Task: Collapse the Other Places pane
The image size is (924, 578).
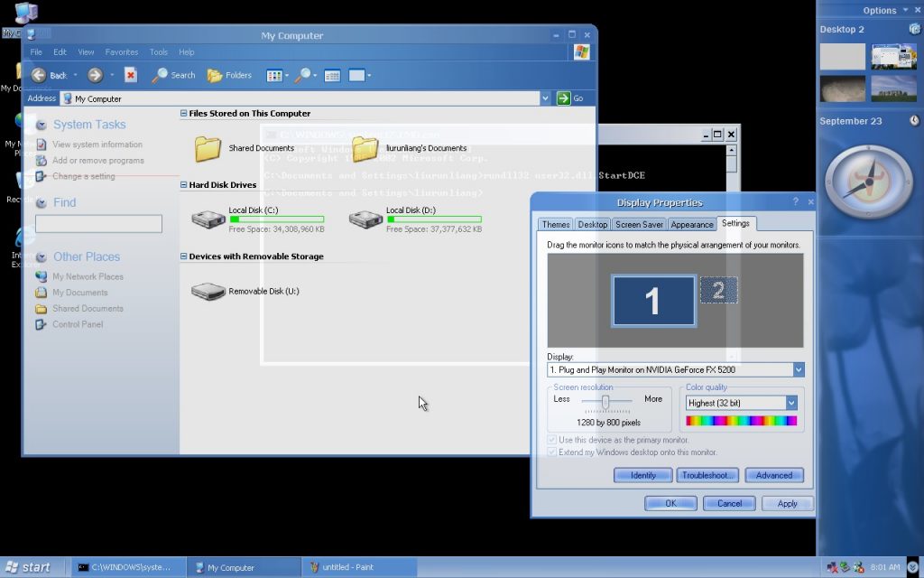Action: pos(42,257)
